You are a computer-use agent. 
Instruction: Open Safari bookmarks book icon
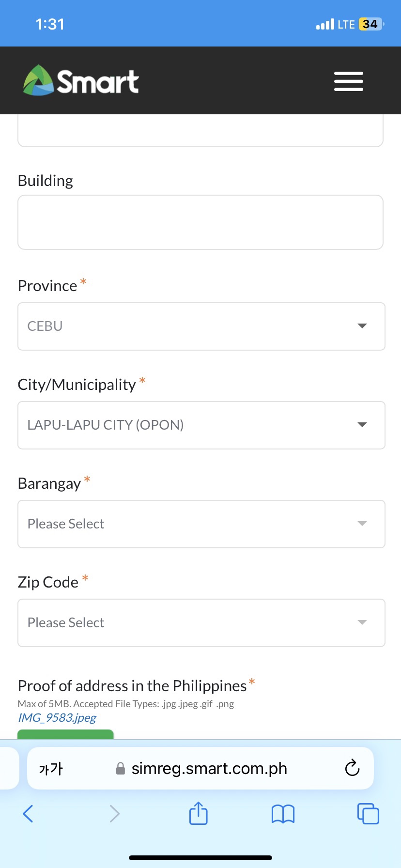click(283, 814)
